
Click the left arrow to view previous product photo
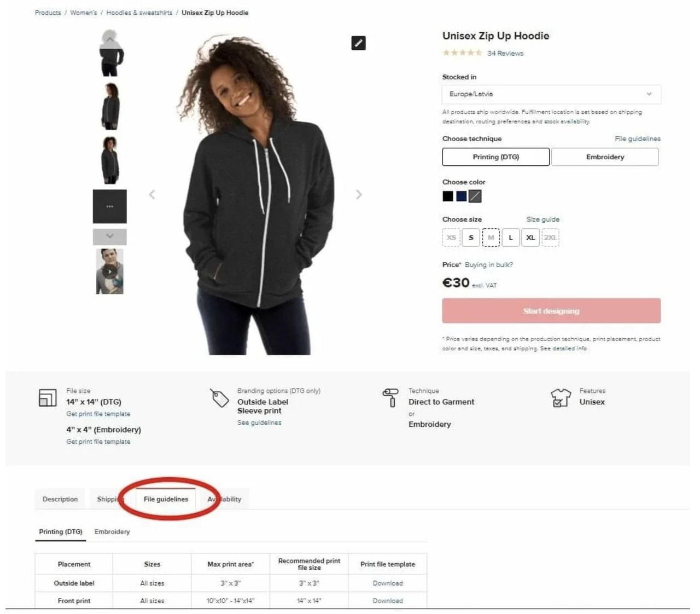click(x=152, y=194)
